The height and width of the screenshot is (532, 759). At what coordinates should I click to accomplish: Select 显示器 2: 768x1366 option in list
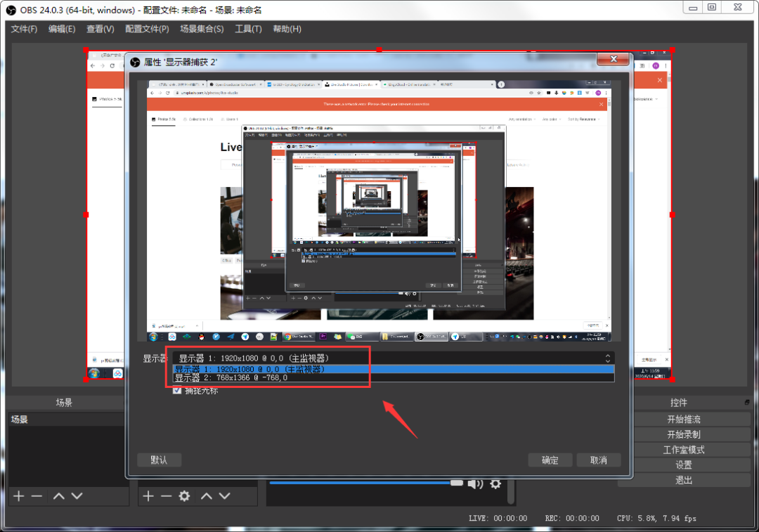(x=394, y=377)
